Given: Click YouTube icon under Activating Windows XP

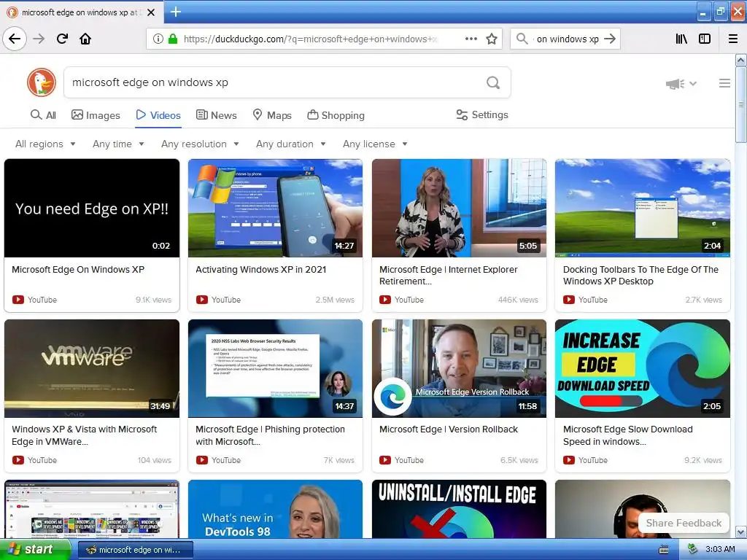Looking at the screenshot, I should tap(202, 300).
